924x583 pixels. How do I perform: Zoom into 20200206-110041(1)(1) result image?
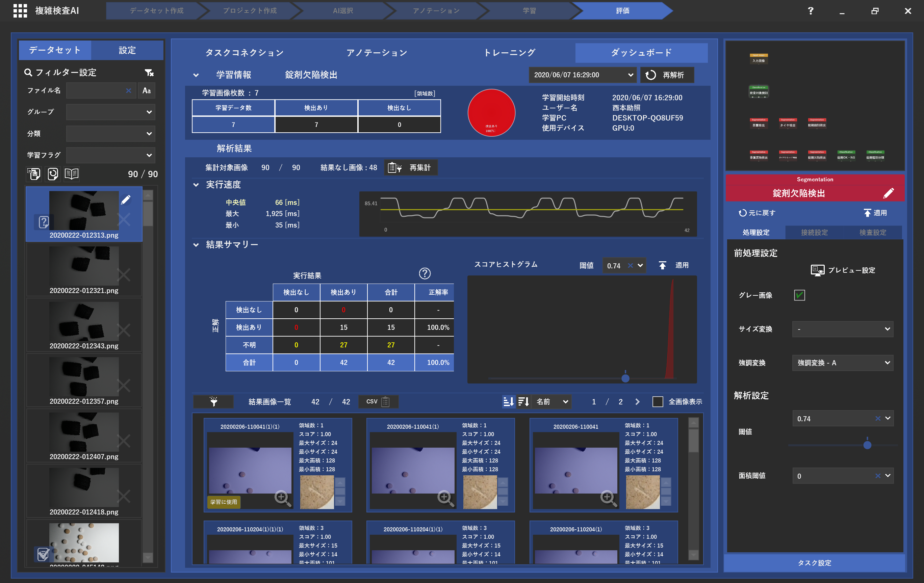283,498
